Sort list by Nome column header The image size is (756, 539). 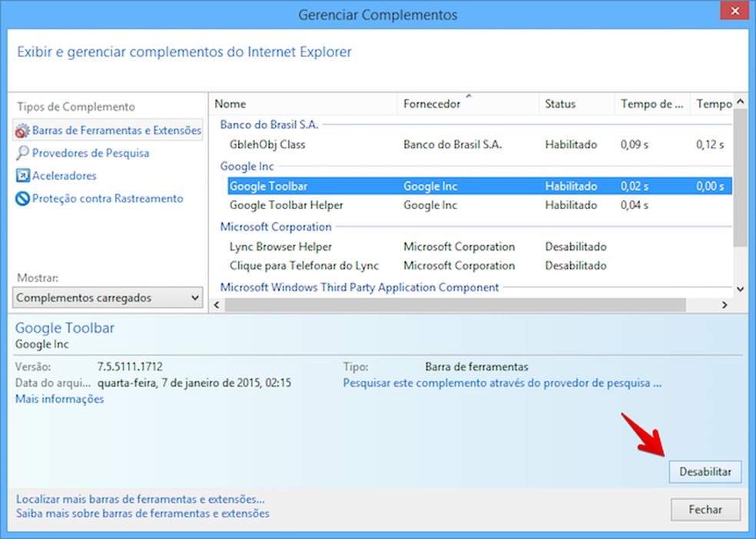coord(303,104)
